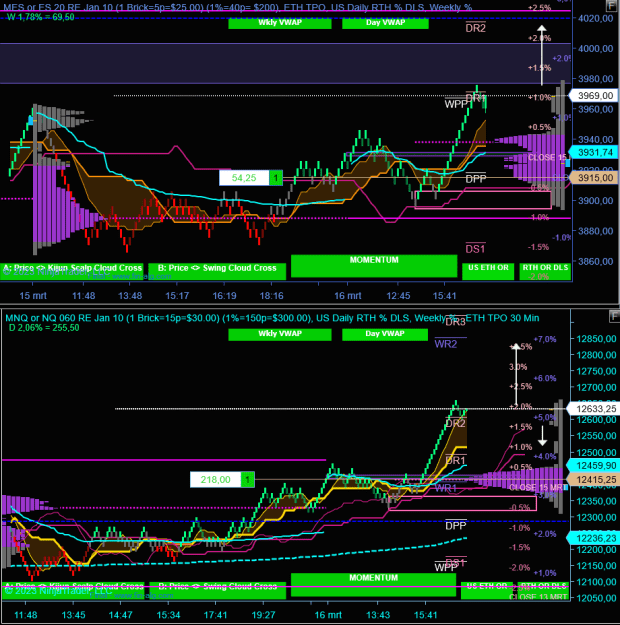The height and width of the screenshot is (625, 620).
Task: Click 12050,00 on NQ price axis
Action: click(x=596, y=598)
